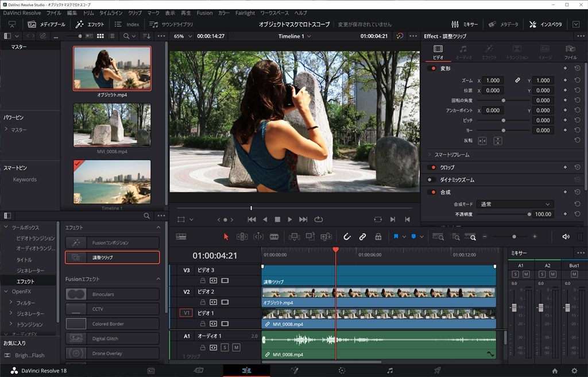Toggle timeline snapping magnet icon
Screen dimensions: 588x377
[x=347, y=237]
